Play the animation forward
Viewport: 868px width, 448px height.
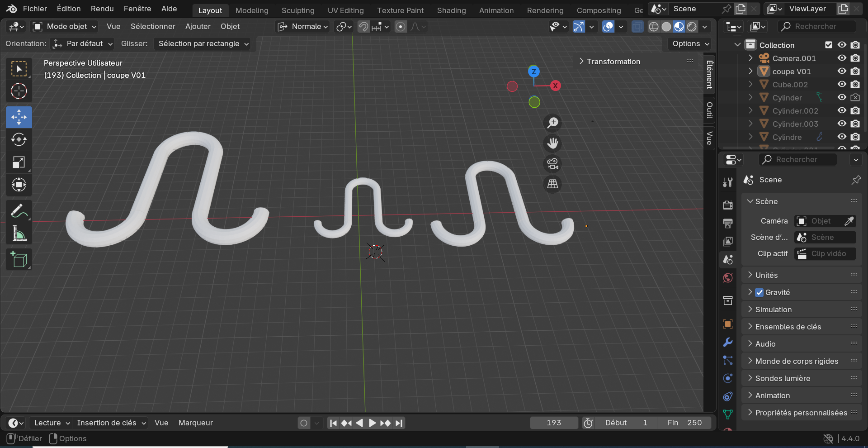point(372,423)
